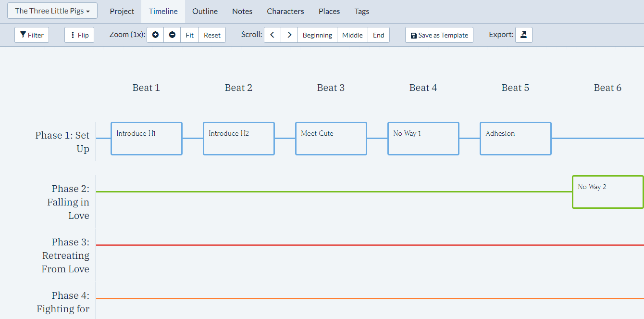Select the Places tab
This screenshot has width=644, height=319.
click(x=329, y=11)
